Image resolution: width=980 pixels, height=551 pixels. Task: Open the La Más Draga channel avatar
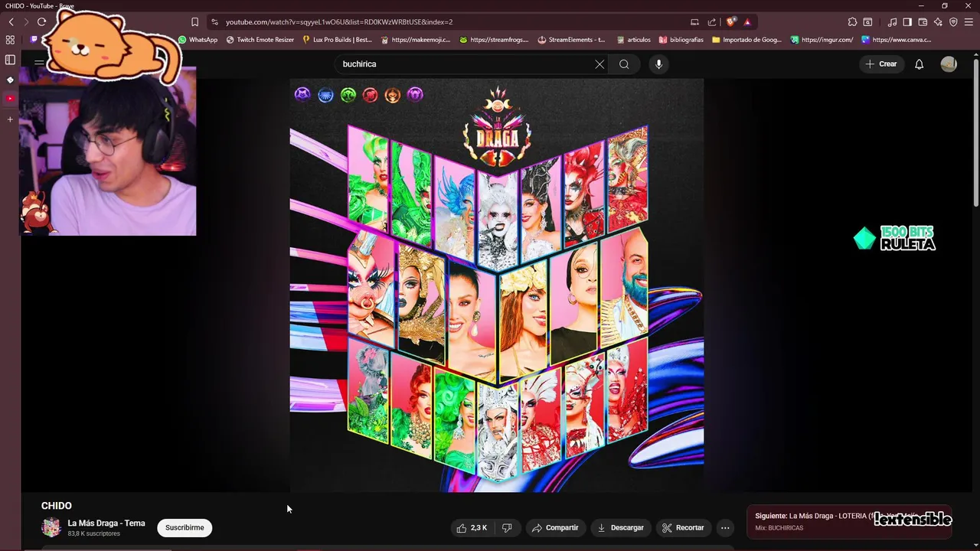pos(51,527)
